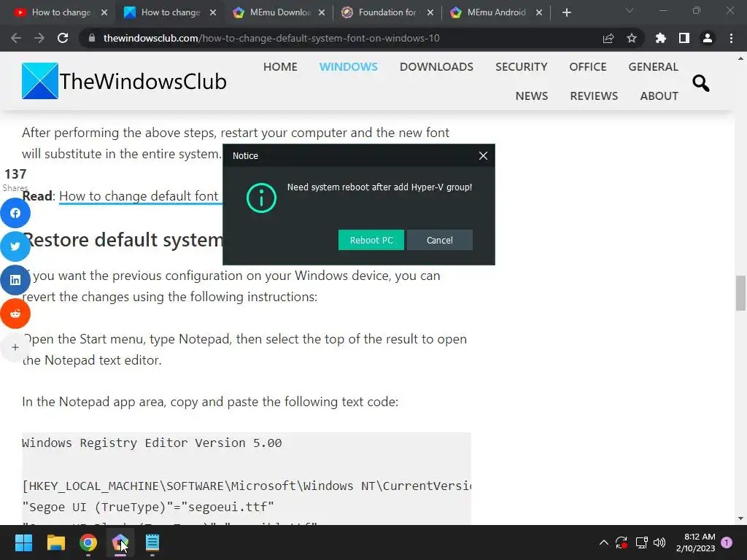Image resolution: width=747 pixels, height=560 pixels.
Task: Open the OFFICE menu item
Action: (588, 66)
